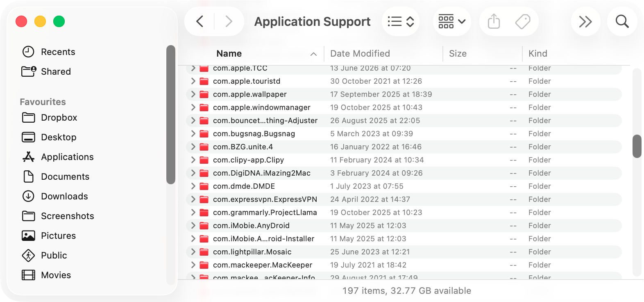
Task: Click date 25 June 2023 at 12:21
Action: pos(370,252)
